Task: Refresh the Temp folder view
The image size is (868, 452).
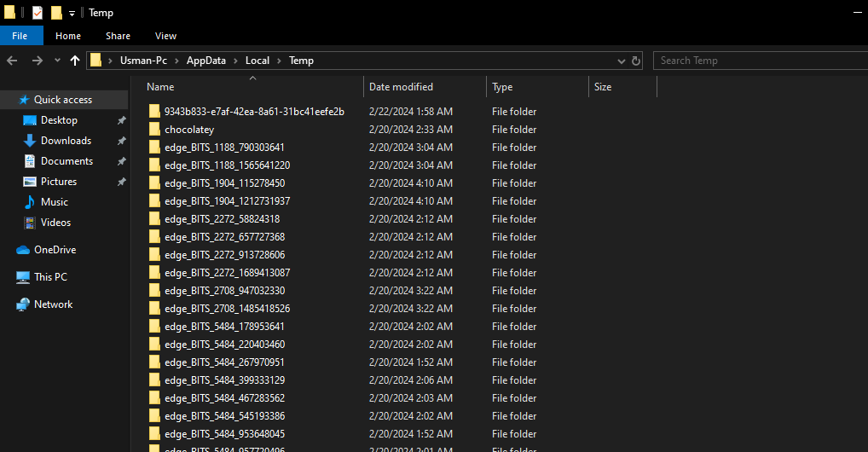Action: (636, 61)
